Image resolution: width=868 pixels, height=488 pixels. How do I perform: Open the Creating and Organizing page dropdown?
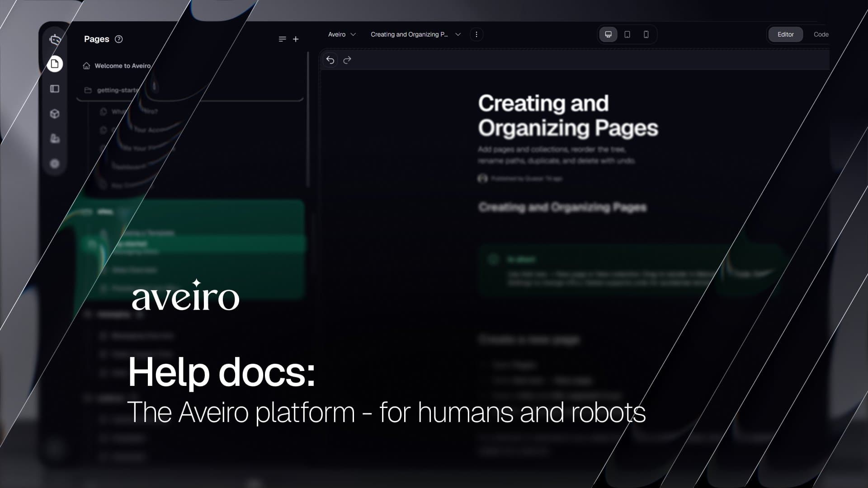(x=415, y=34)
